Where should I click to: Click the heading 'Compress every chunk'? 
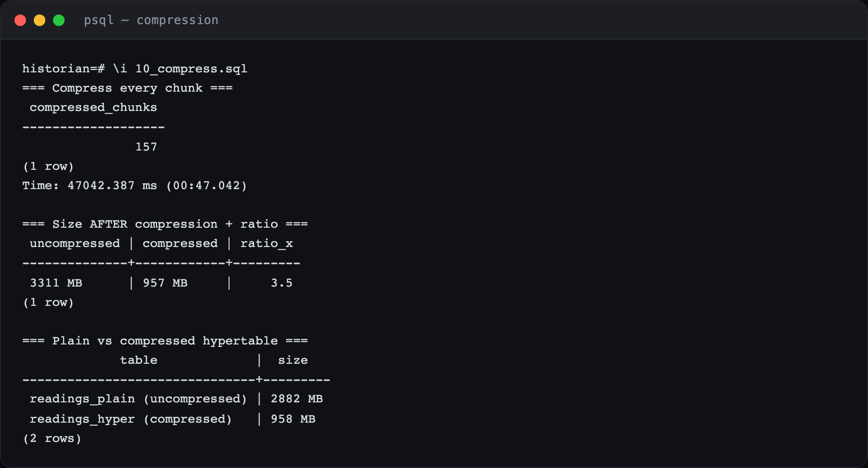pyautogui.click(x=127, y=88)
